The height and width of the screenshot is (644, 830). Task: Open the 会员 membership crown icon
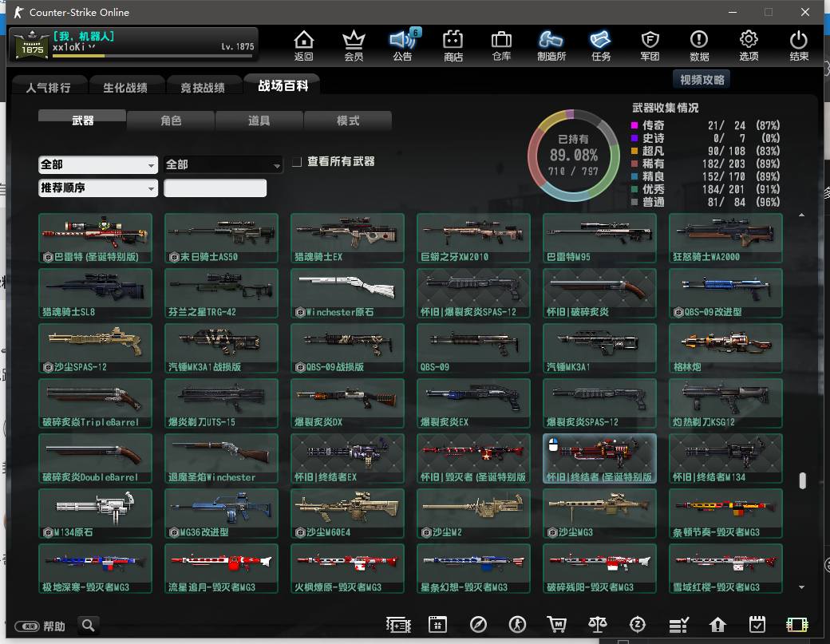354,45
